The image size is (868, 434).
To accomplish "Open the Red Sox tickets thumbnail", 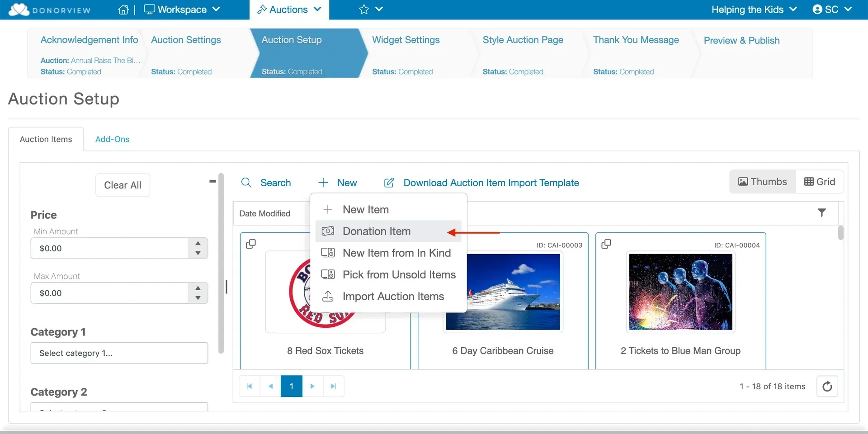I will 325,292.
